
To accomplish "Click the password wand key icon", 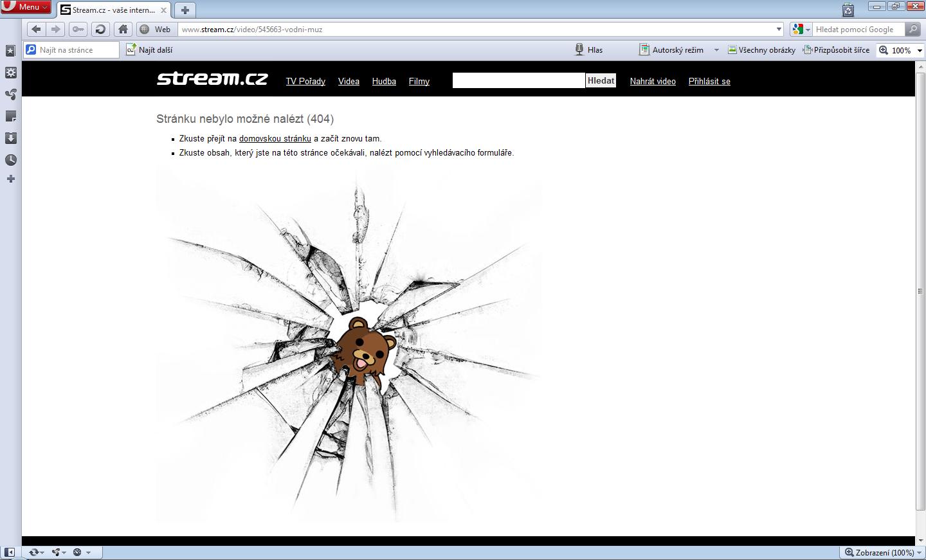I will click(x=78, y=29).
